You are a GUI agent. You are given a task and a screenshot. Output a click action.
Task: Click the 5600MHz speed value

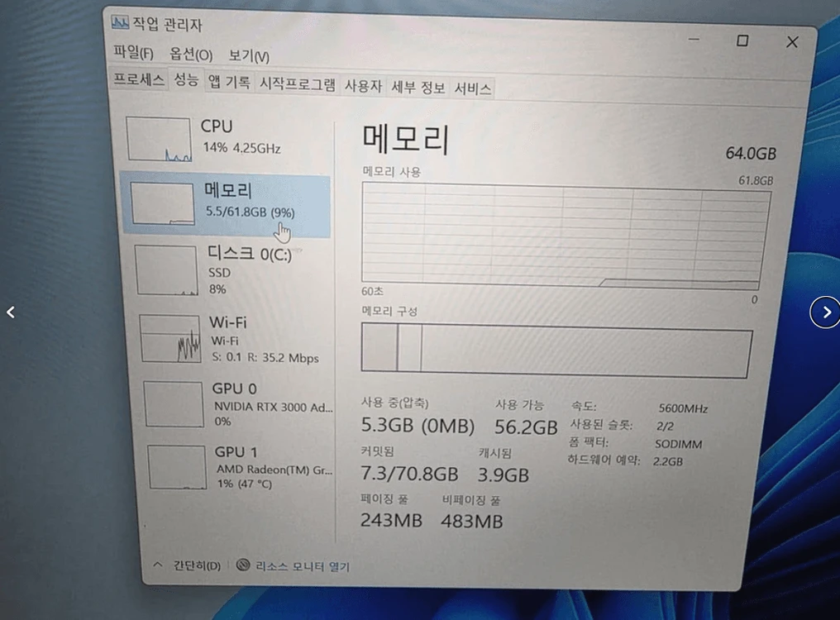pyautogui.click(x=683, y=409)
